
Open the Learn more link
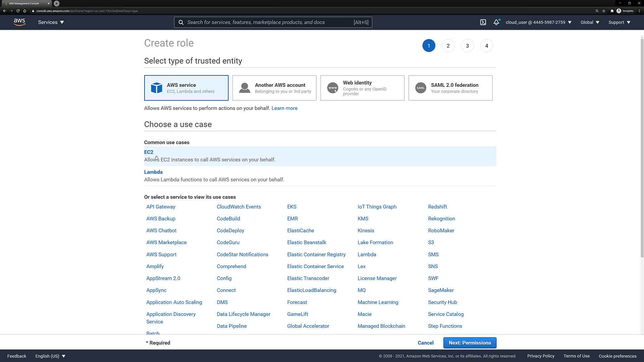(284, 108)
